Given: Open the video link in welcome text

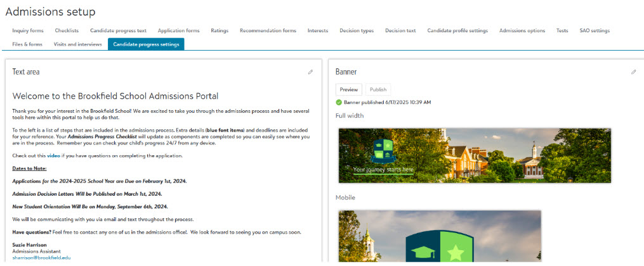Looking at the screenshot, I should 53,156.
